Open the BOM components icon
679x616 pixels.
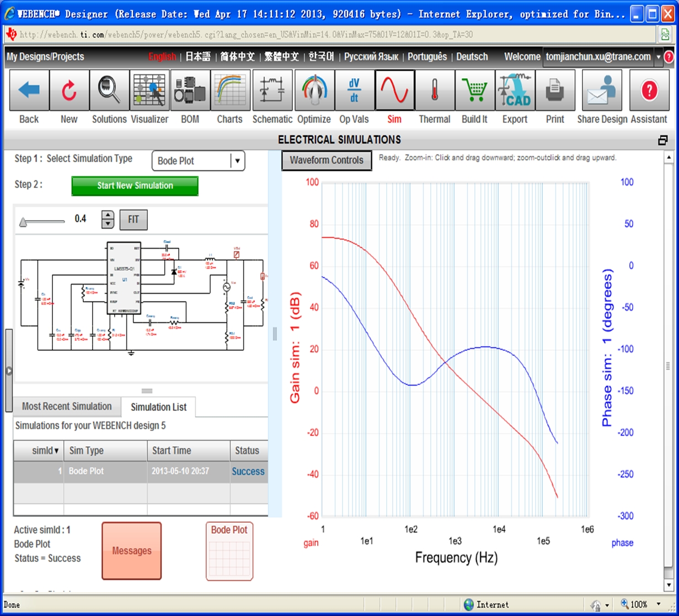[x=190, y=90]
